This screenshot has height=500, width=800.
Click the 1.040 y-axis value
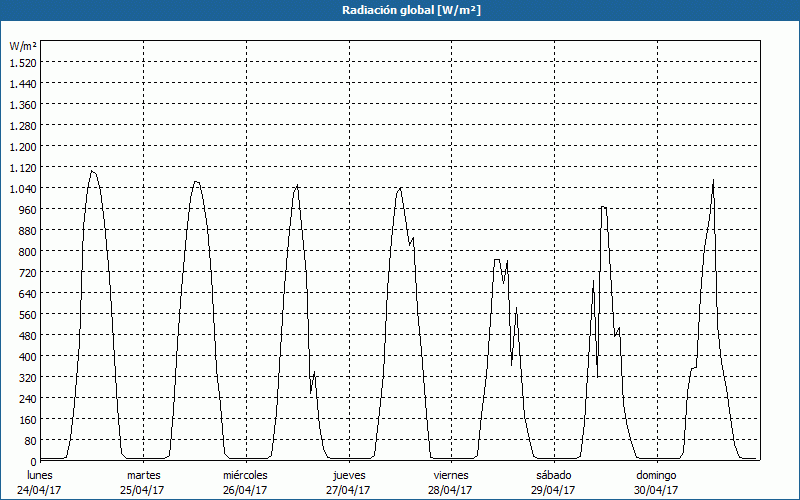[x=23, y=189]
